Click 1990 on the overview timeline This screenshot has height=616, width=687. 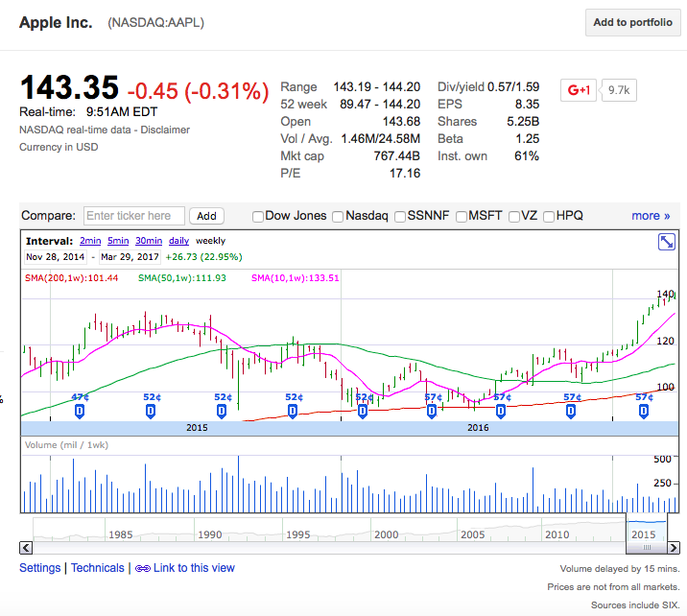tap(209, 534)
